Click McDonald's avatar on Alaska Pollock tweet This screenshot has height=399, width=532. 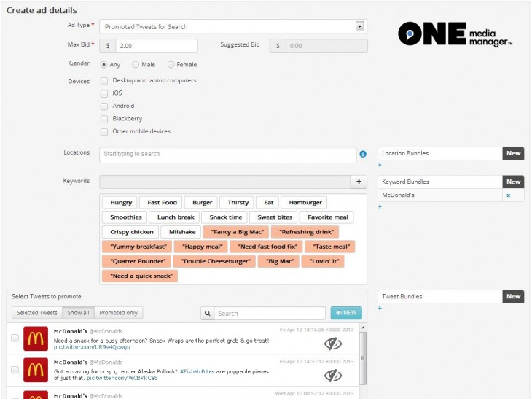pyautogui.click(x=36, y=370)
